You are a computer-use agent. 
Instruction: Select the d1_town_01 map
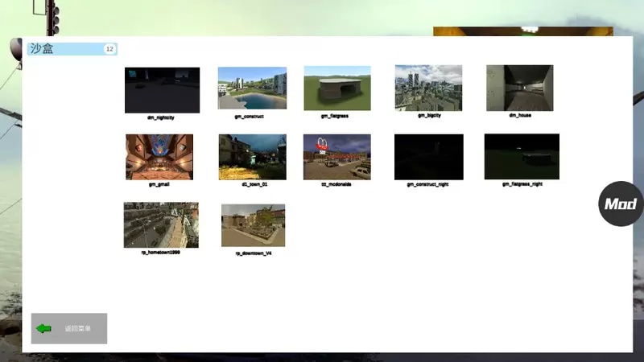tap(252, 157)
